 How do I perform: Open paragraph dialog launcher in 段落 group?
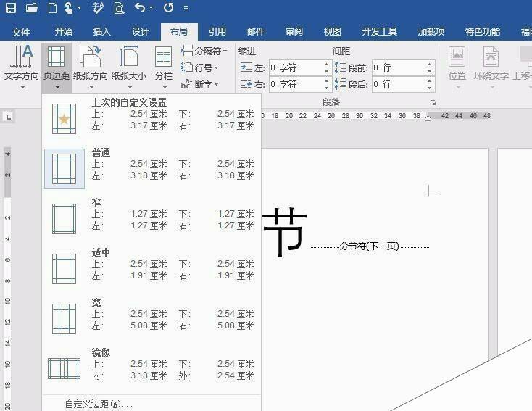[433, 102]
